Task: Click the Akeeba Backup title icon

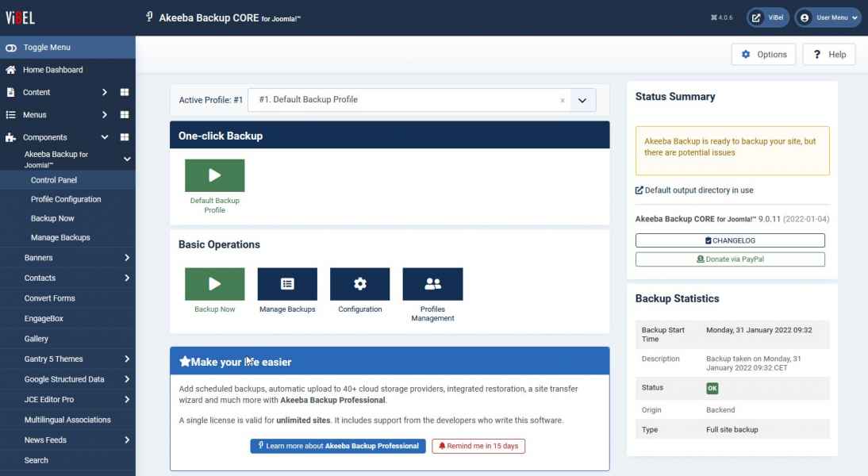Action: click(149, 17)
